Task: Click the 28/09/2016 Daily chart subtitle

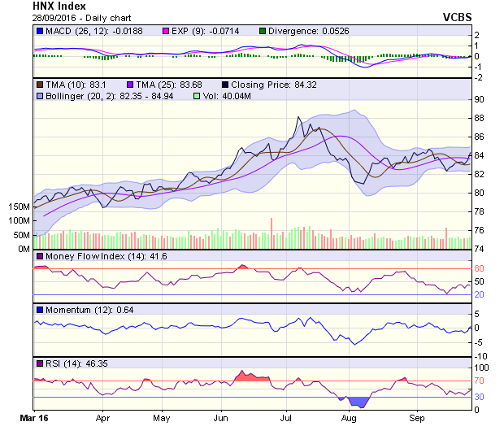Action: [x=72, y=16]
